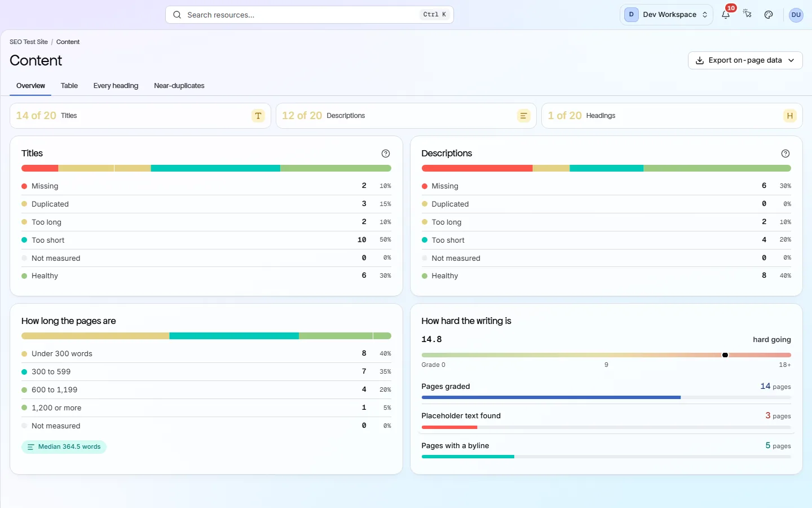
Task: Go to SEO Test Site breadcrumb
Action: pyautogui.click(x=29, y=42)
